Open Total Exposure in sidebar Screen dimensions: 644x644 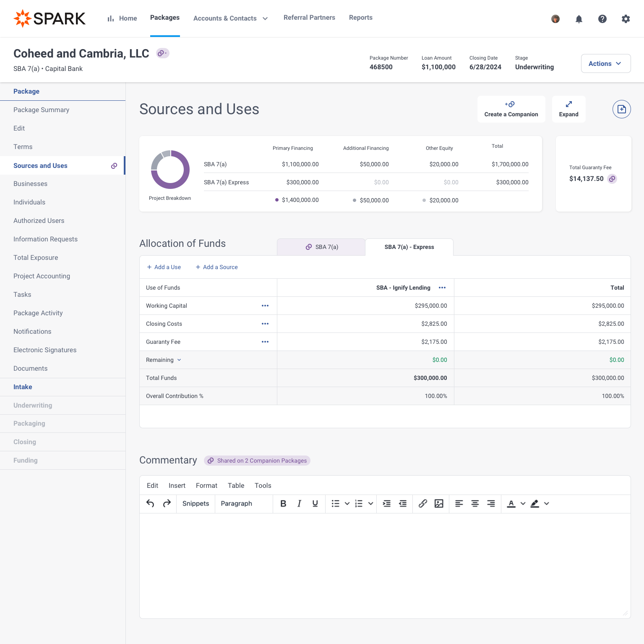36,258
